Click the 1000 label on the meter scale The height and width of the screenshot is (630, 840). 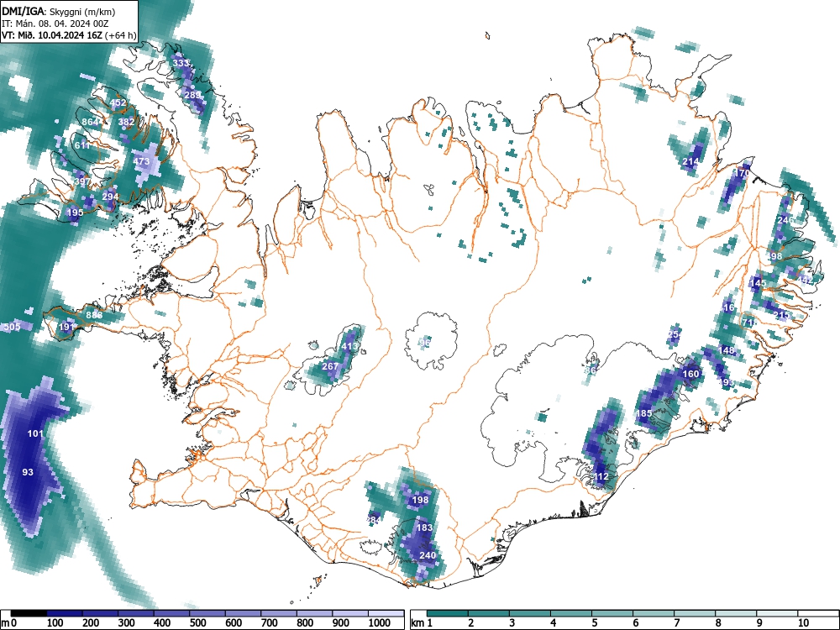pos(380,623)
